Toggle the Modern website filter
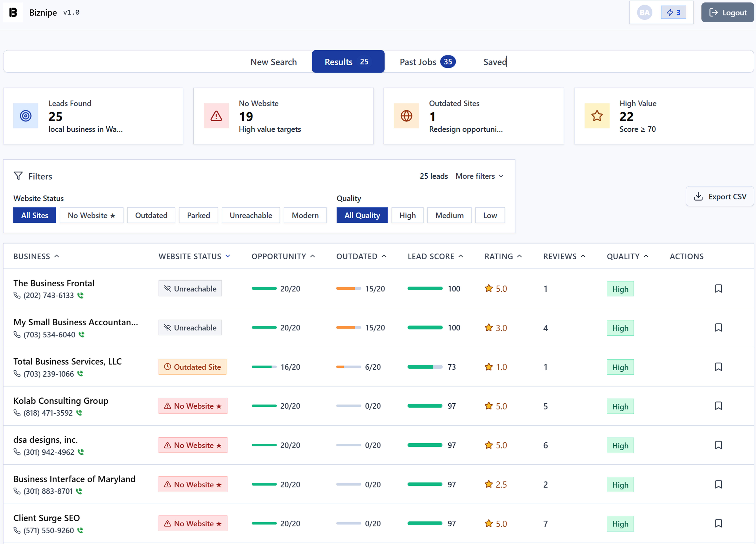The width and height of the screenshot is (756, 544). [x=305, y=215]
